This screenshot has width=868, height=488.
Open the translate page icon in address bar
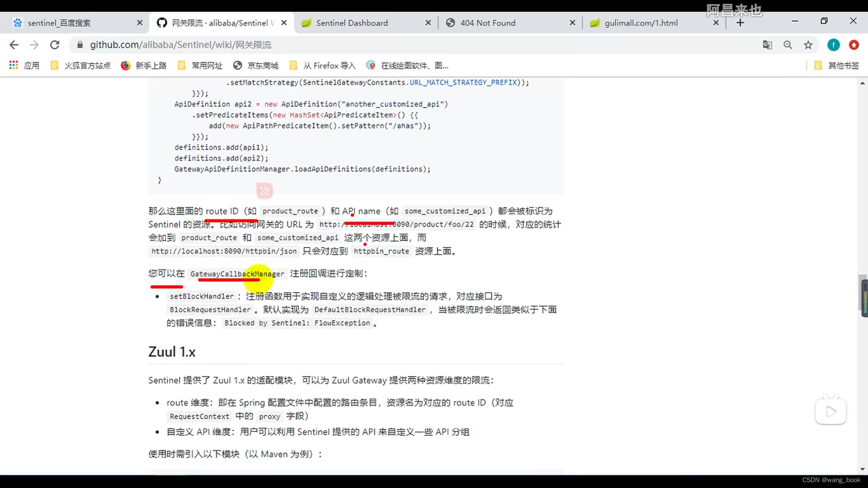(x=767, y=45)
